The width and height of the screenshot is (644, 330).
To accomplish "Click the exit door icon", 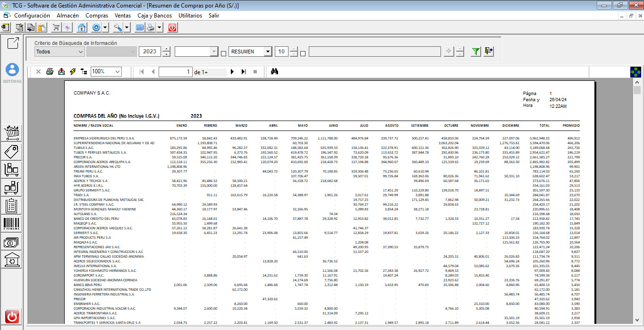I will coord(489,52).
